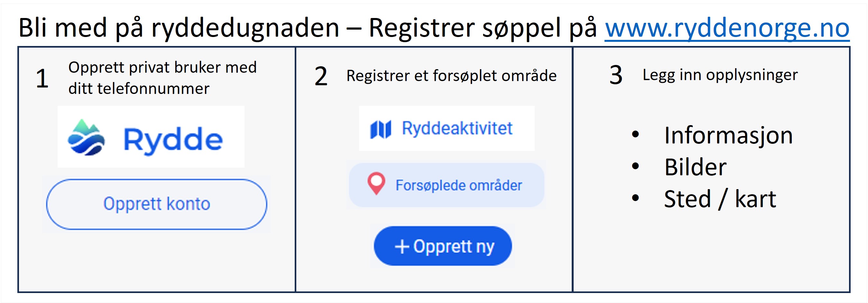Select the Forsøplede områder tab
868x303 pixels.
pyautogui.click(x=447, y=185)
